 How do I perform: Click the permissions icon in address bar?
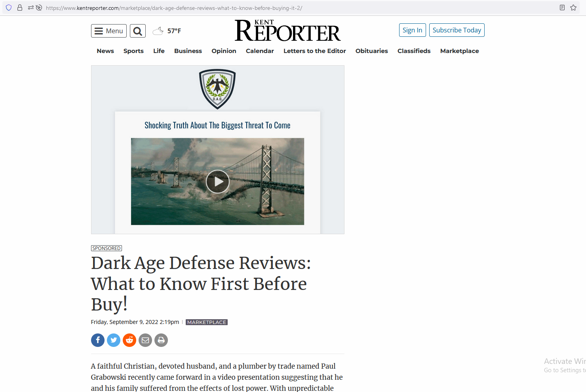[31, 8]
